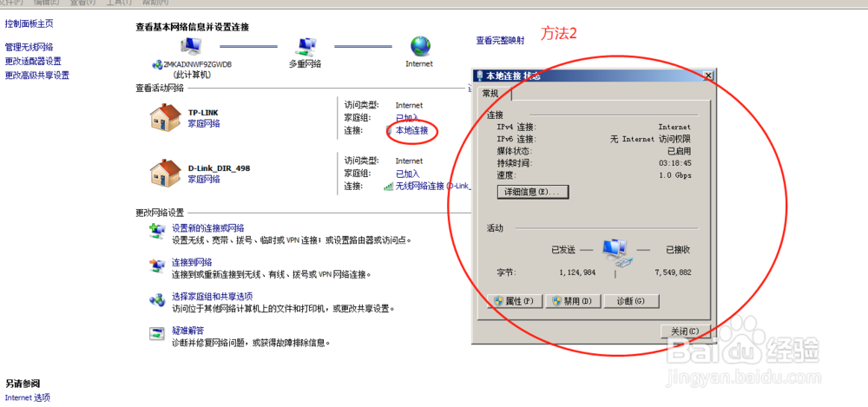Click 查看完整映射 link

click(500, 41)
